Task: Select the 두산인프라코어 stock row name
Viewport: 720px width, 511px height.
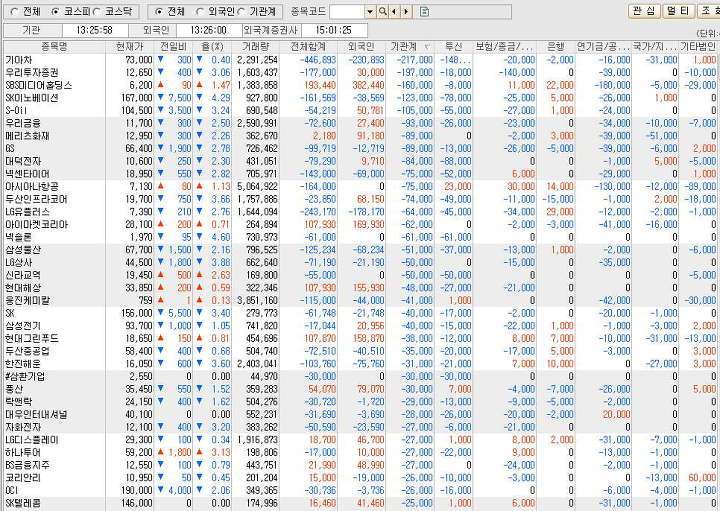Action: [37, 199]
